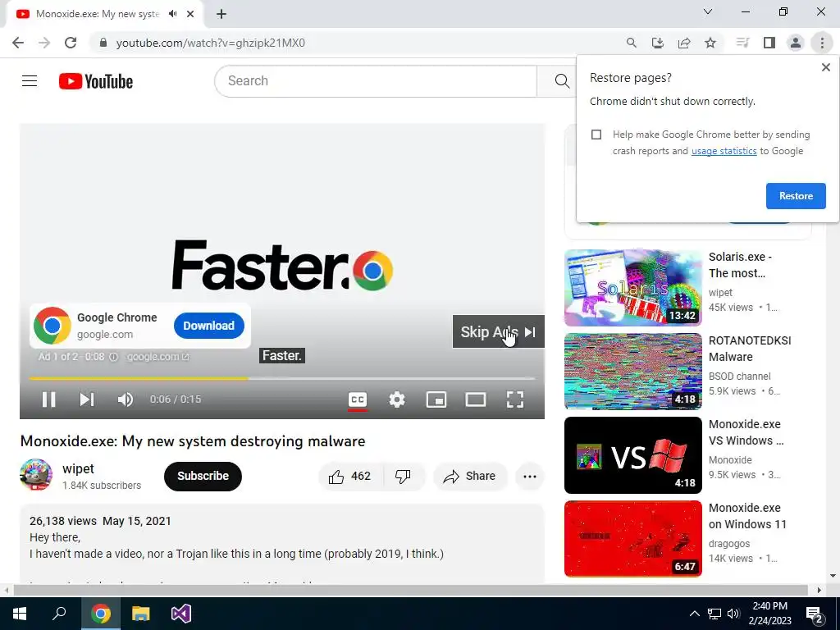Mute tab via speaker icon on tab
The width and height of the screenshot is (840, 630).
(x=172, y=14)
